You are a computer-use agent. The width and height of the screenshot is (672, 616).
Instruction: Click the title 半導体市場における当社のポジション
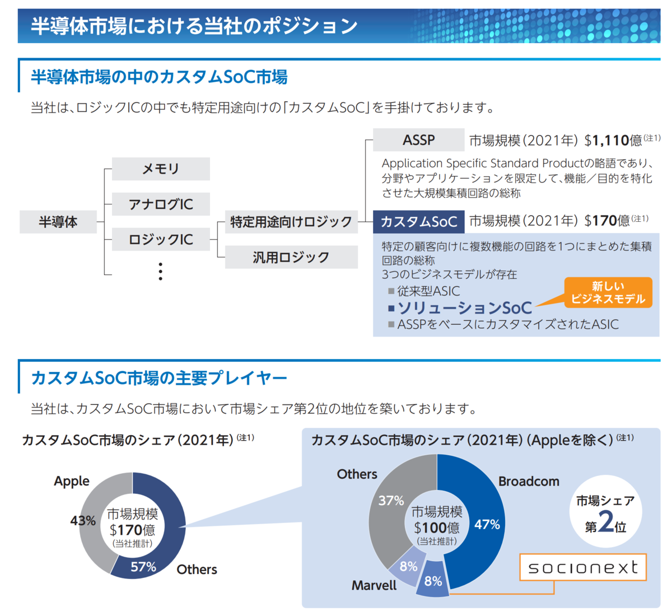pyautogui.click(x=194, y=26)
